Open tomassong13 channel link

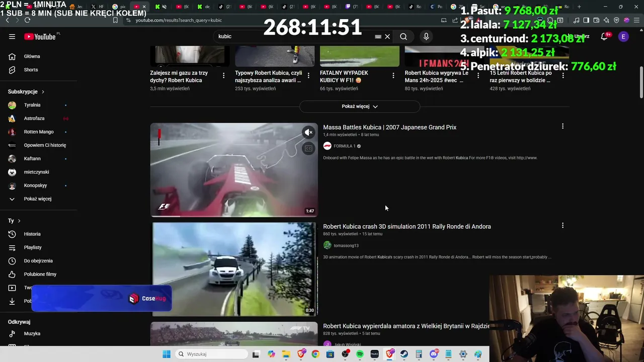346,245
